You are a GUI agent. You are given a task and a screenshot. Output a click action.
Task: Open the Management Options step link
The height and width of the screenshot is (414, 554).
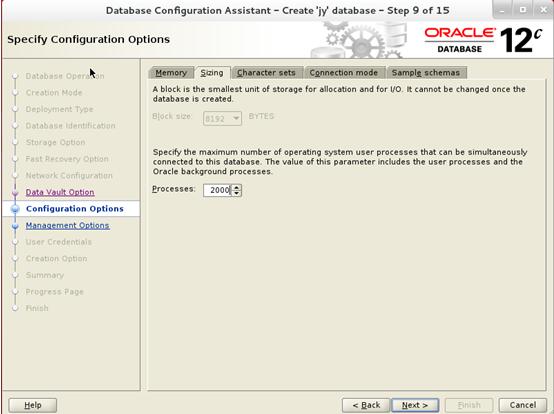point(67,225)
